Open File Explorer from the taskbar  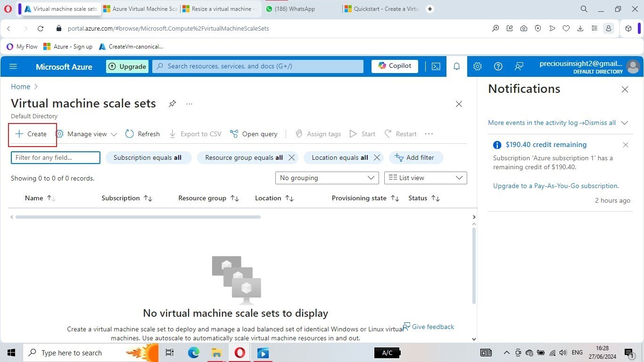pos(216,353)
